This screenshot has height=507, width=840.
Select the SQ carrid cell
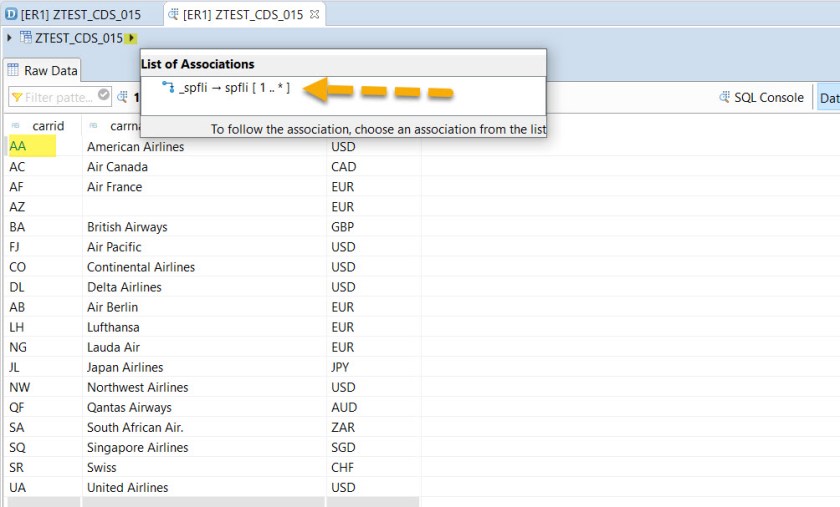coord(43,448)
